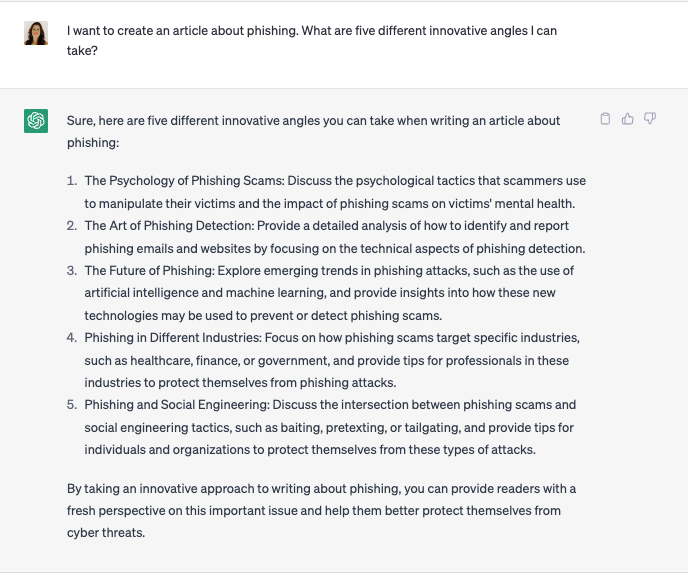The image size is (688, 576).
Task: Give the response a thumbs down
Action: (650, 119)
